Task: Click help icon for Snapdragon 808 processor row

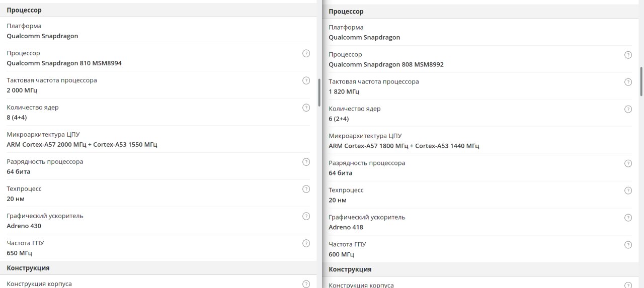Action: tap(628, 55)
